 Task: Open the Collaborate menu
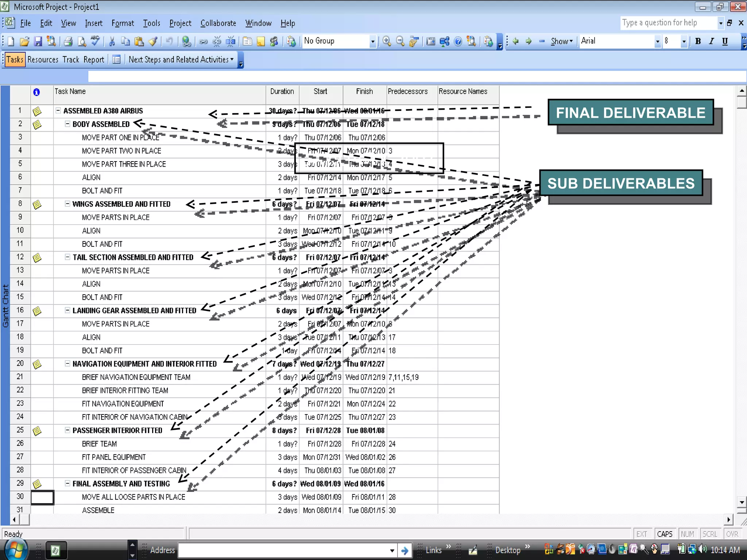pyautogui.click(x=218, y=23)
